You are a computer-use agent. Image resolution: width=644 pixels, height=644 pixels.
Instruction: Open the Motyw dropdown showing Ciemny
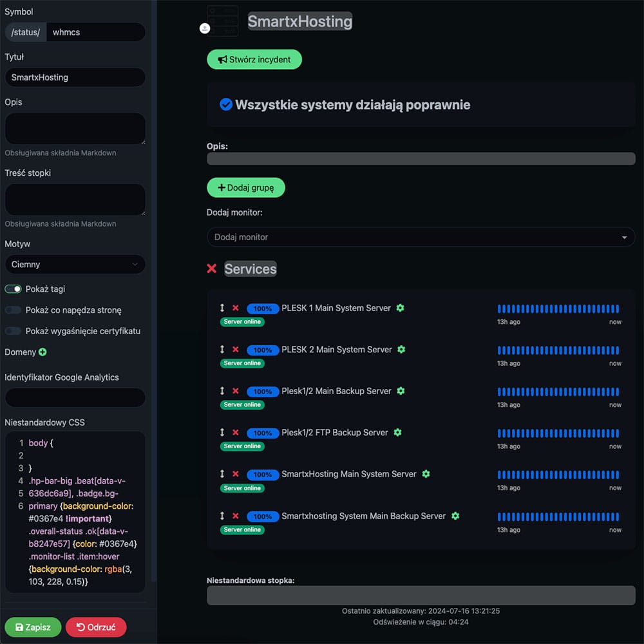[75, 264]
